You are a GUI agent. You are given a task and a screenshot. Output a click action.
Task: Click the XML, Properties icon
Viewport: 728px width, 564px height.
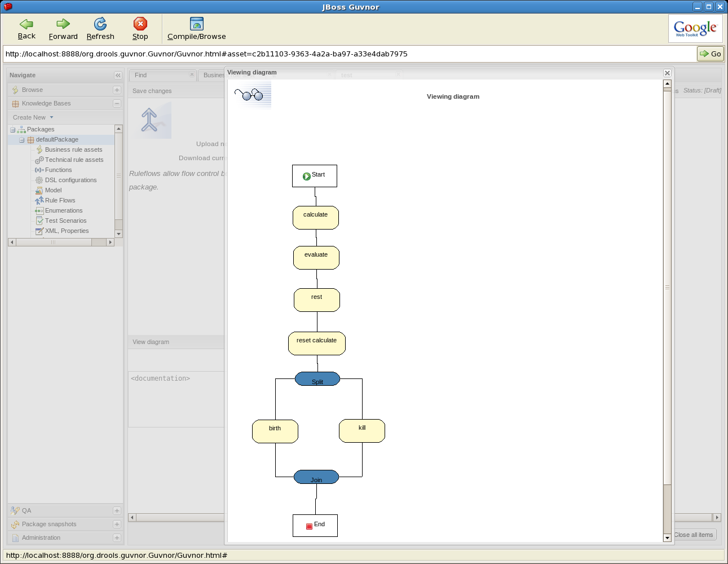click(x=39, y=231)
